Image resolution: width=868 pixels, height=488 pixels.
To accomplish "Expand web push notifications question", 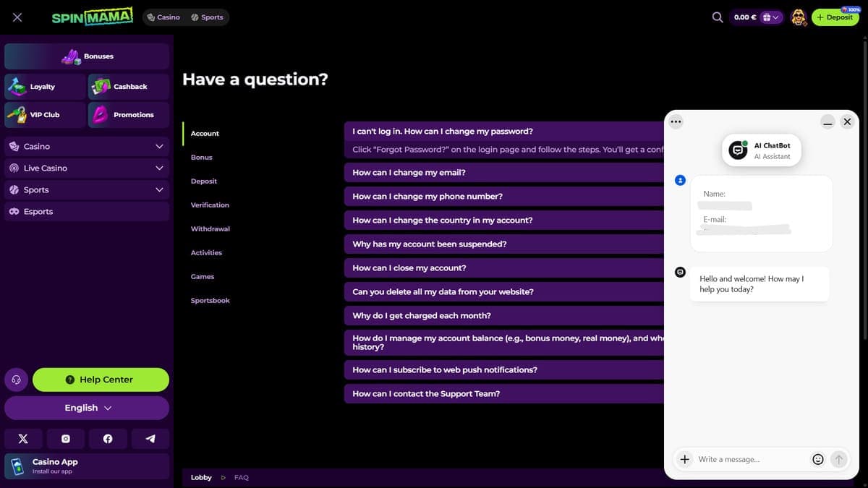I will [x=504, y=369].
